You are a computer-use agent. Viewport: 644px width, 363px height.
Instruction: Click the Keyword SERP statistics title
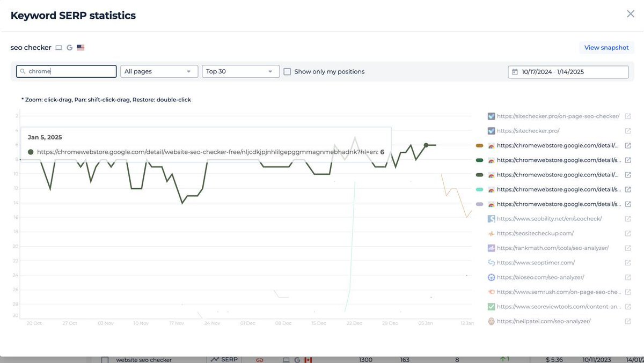pos(73,16)
